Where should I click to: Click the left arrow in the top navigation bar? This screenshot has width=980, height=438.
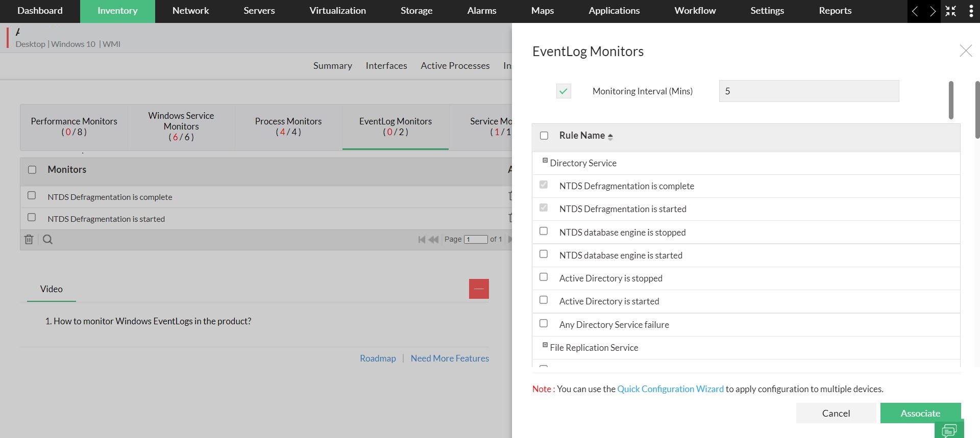[x=915, y=11]
